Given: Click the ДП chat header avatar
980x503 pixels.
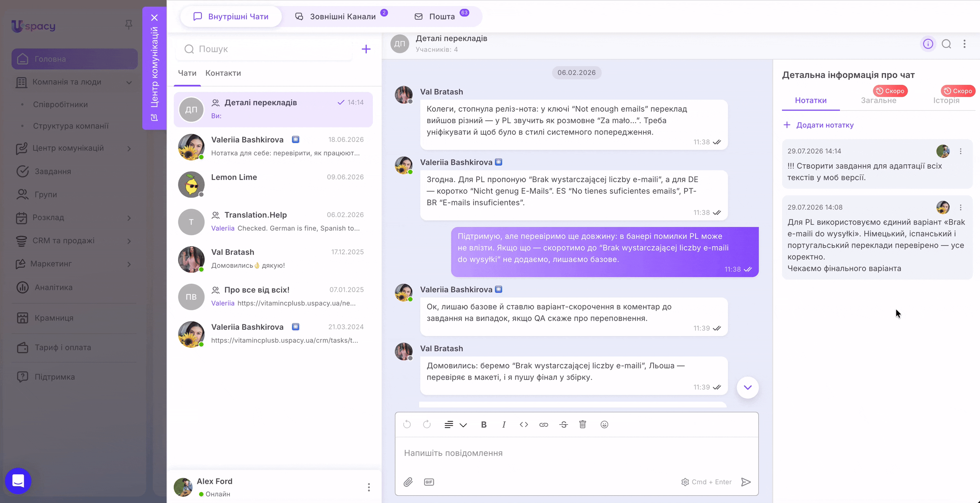Looking at the screenshot, I should (400, 44).
